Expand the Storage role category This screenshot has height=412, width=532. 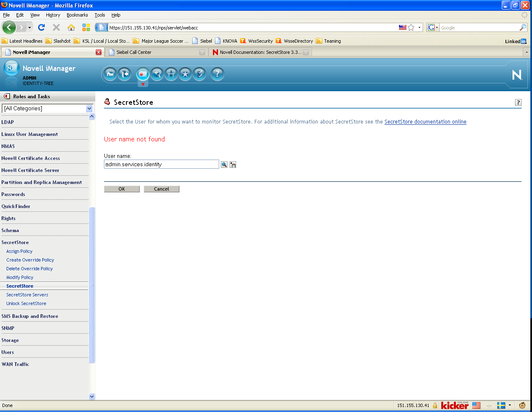tap(10, 340)
